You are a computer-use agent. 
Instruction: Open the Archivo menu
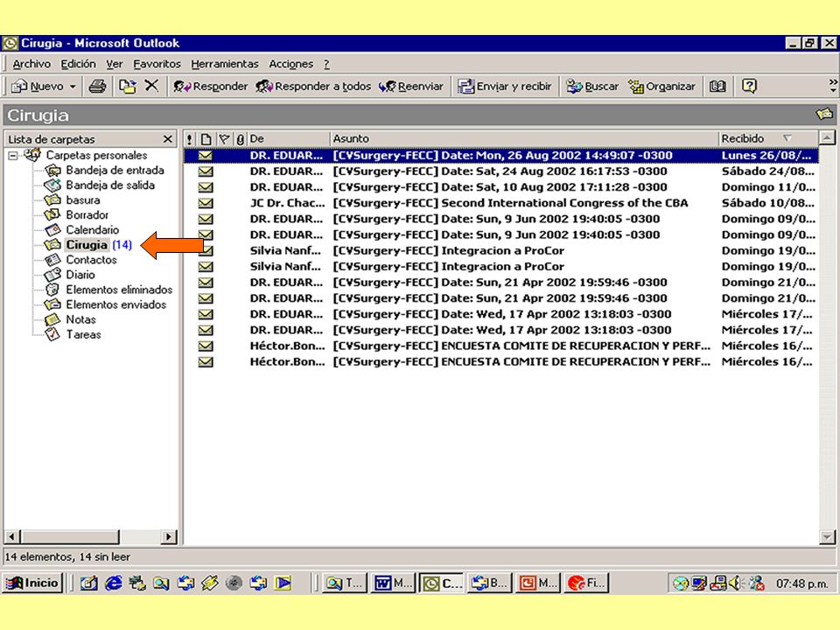click(31, 64)
